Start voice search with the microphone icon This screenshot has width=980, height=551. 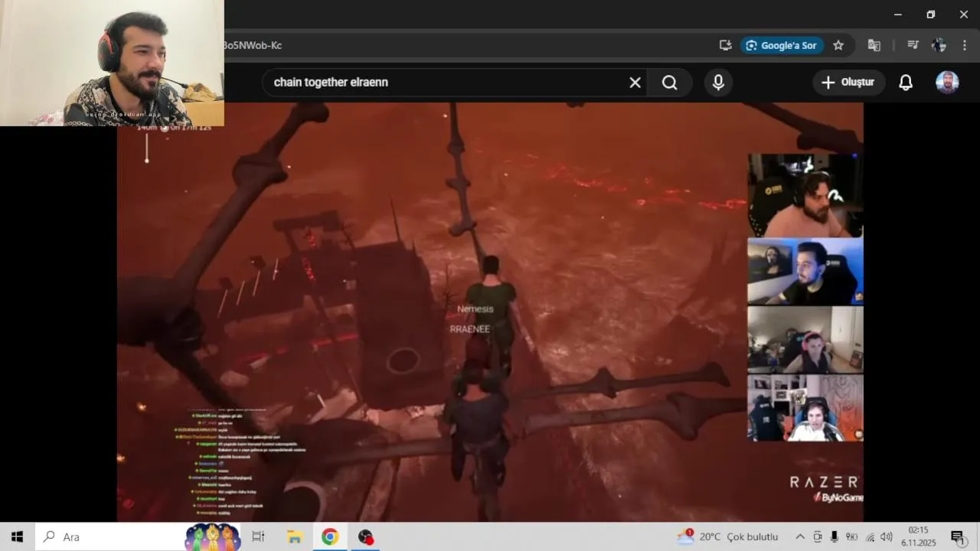718,83
